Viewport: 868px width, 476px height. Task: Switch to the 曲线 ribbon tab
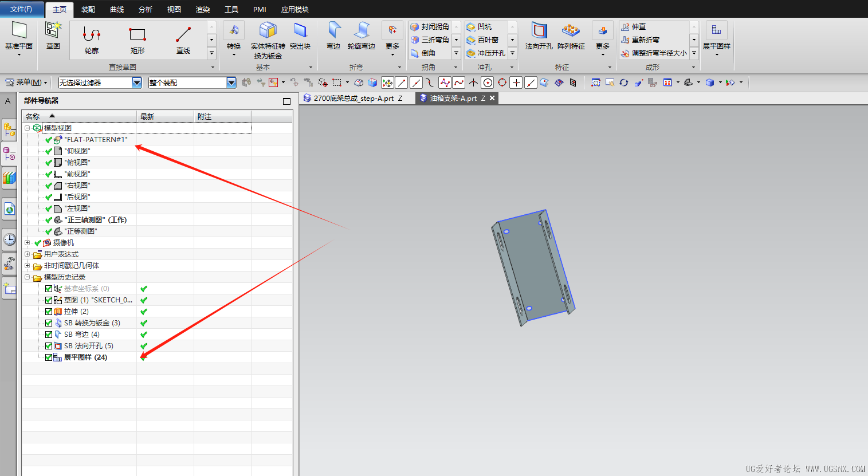117,10
